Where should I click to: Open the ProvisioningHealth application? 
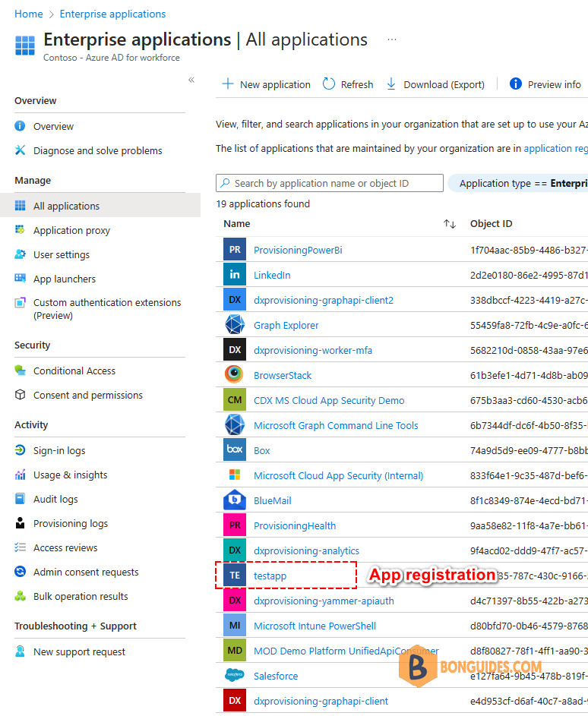295,525
